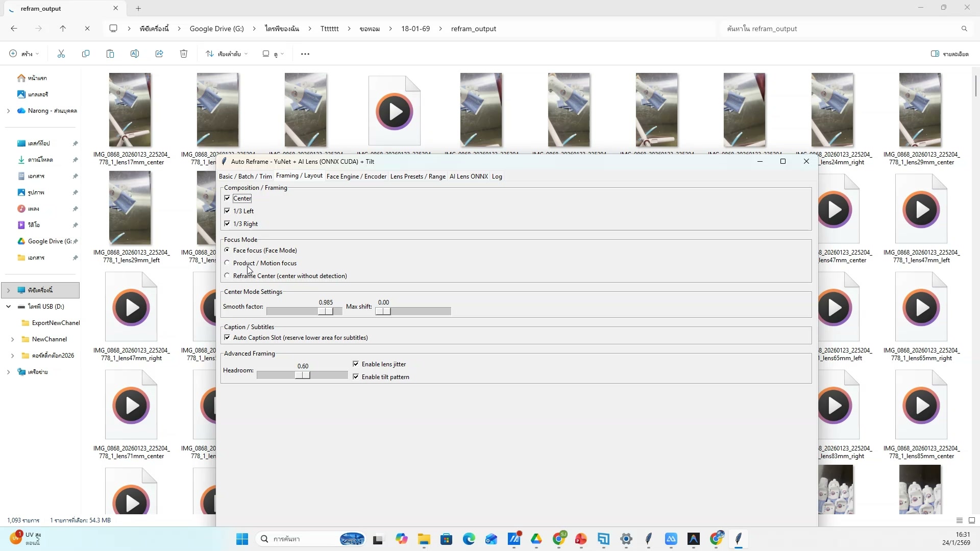Image resolution: width=980 pixels, height=551 pixels.
Task: Click the See more ellipsis button
Action: 305,54
